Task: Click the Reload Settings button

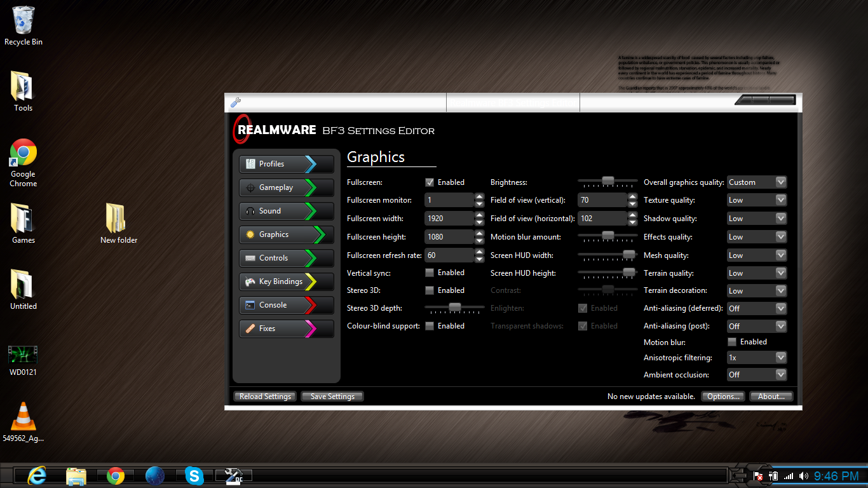Action: (x=265, y=396)
